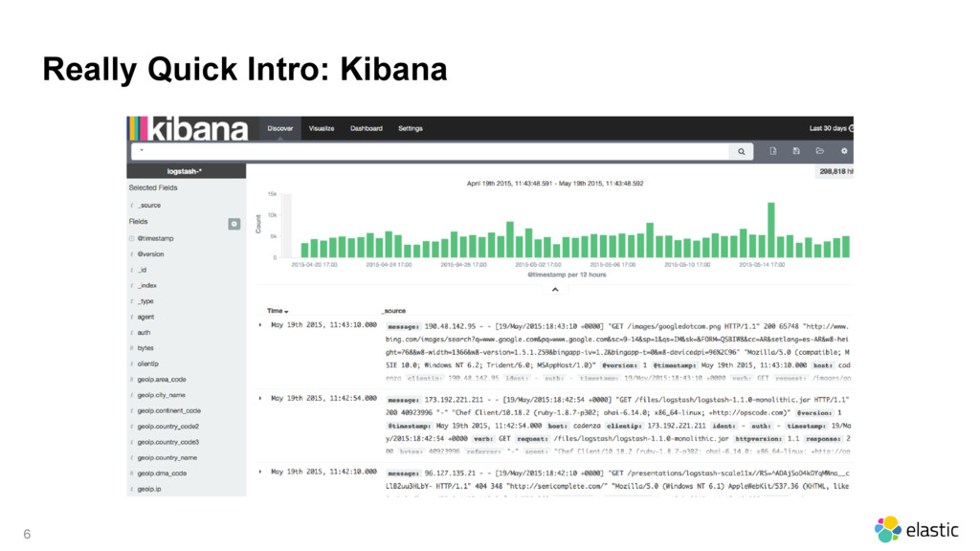Select the geoip.ip field
This screenshot has height=551, width=980.
point(148,489)
